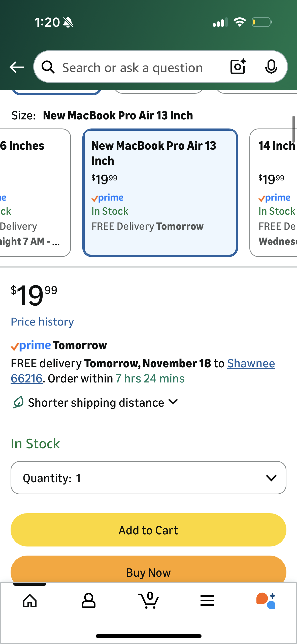
Task: Select the 6 Inches size option
Action: (x=33, y=193)
